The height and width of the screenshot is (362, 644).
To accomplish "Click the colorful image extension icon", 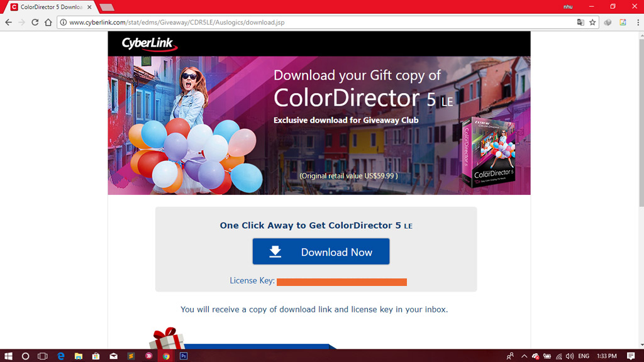I will [623, 23].
